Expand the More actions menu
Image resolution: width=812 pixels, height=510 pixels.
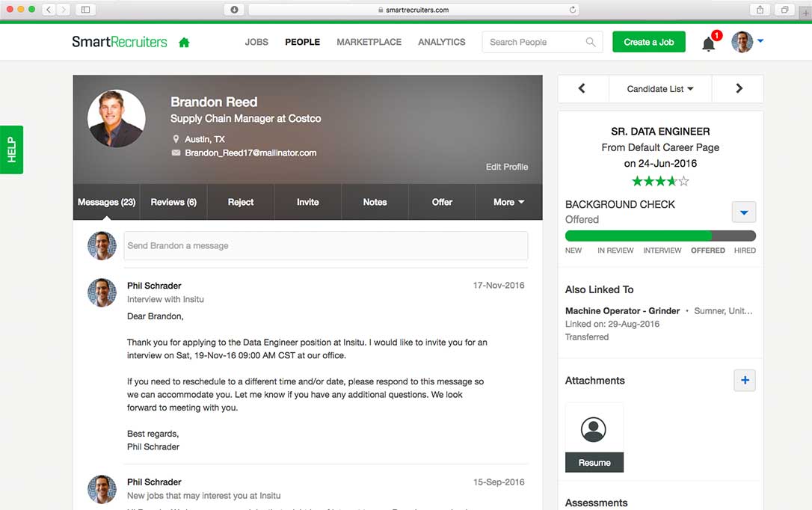pos(508,202)
